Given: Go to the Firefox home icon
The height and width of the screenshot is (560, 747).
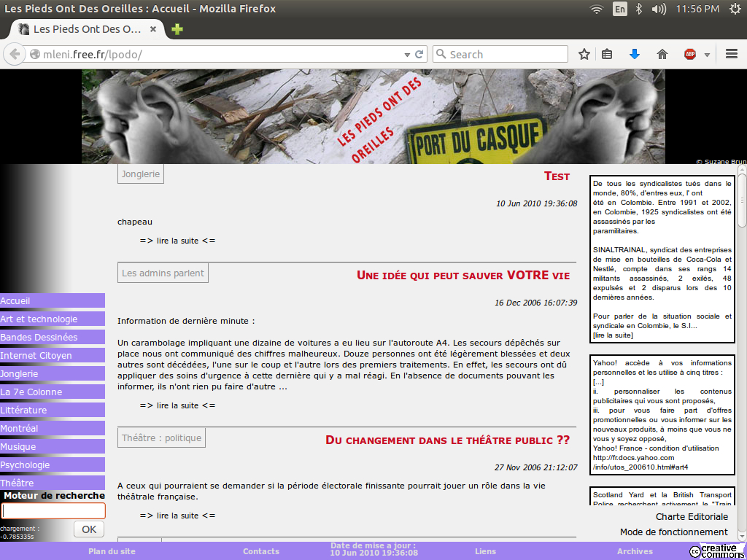Looking at the screenshot, I should point(662,54).
